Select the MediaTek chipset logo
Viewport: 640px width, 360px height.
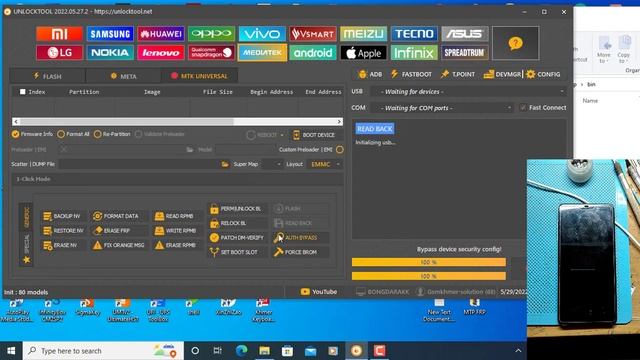click(262, 53)
